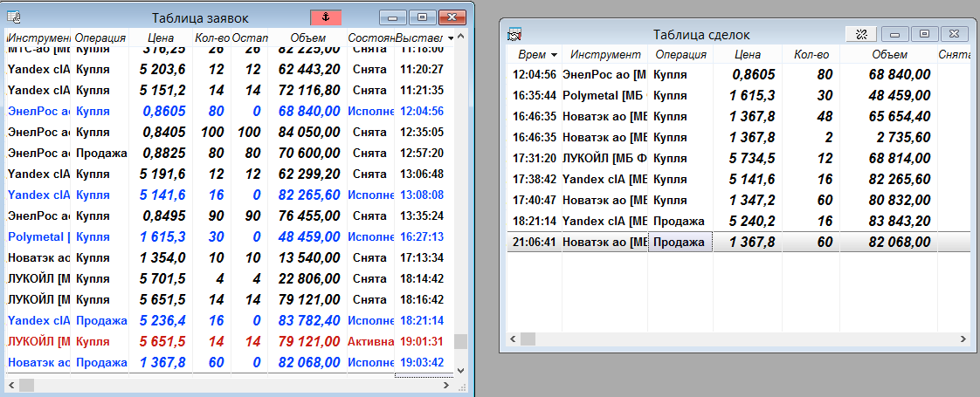
Task: Click the ЛУКОЙЛ order timed 18:16:42
Action: [230, 299]
